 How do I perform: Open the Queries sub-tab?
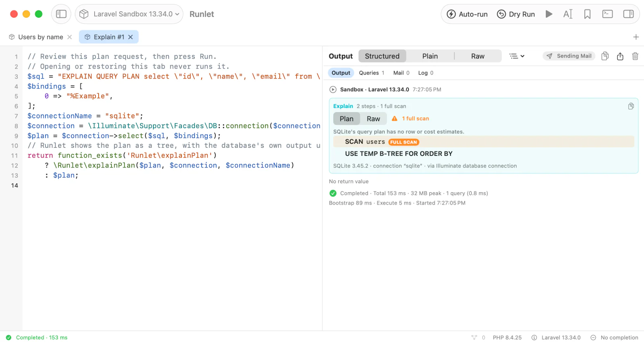pyautogui.click(x=372, y=73)
